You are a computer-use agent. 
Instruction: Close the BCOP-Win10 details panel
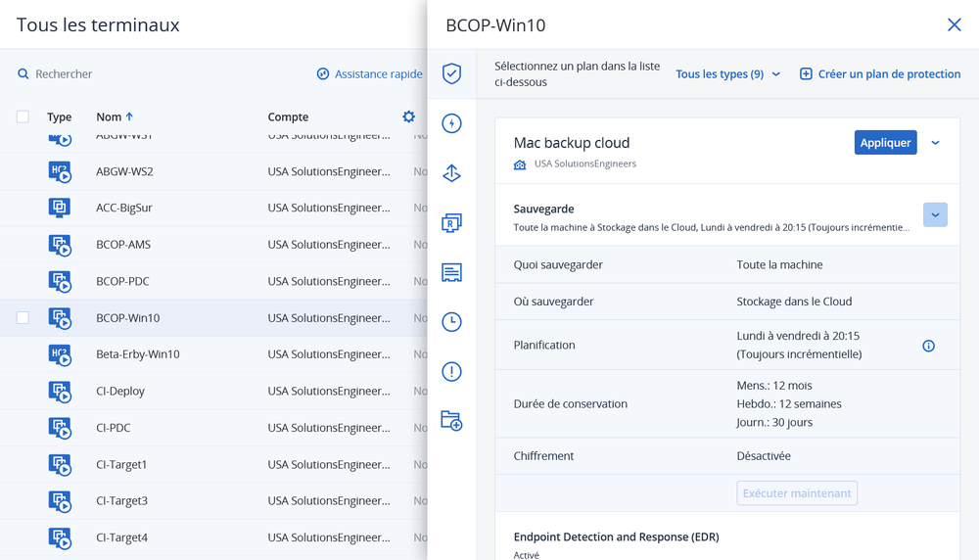coord(954,24)
